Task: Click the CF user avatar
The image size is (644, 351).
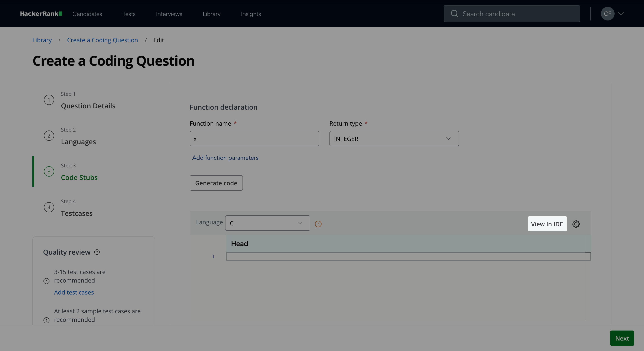Action: tap(607, 14)
